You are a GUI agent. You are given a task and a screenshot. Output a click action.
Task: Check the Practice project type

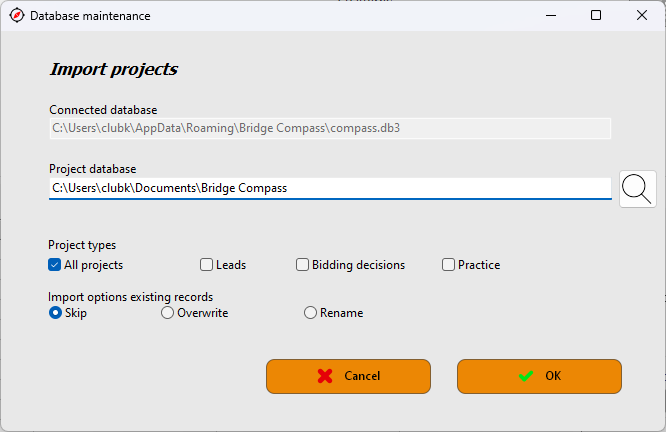click(x=448, y=265)
